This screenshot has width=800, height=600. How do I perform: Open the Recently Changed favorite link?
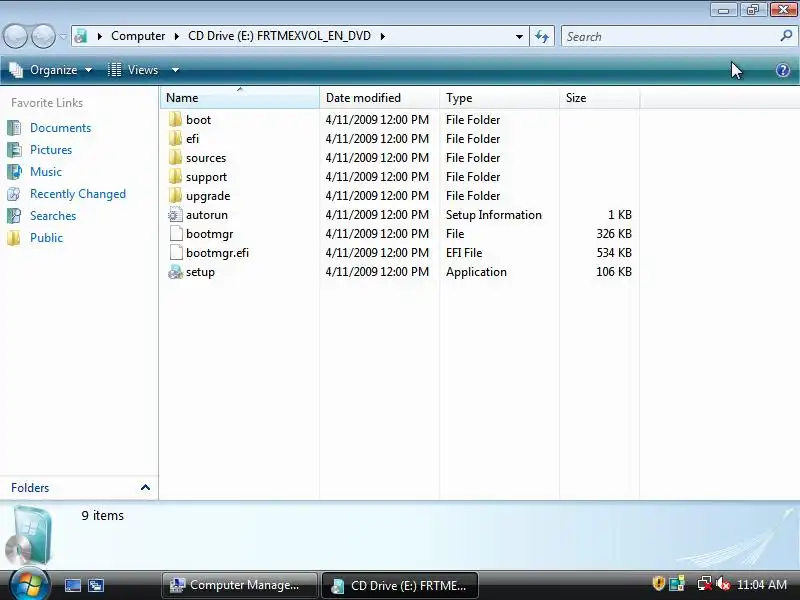tap(78, 194)
